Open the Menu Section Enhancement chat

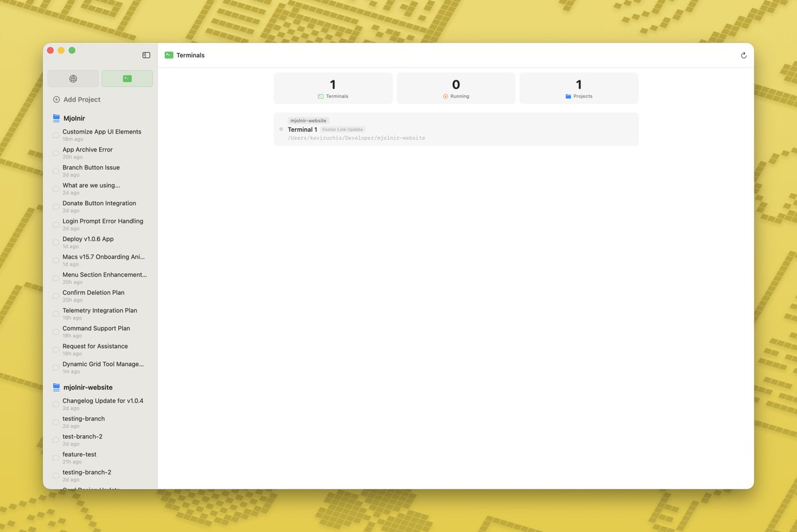102,278
